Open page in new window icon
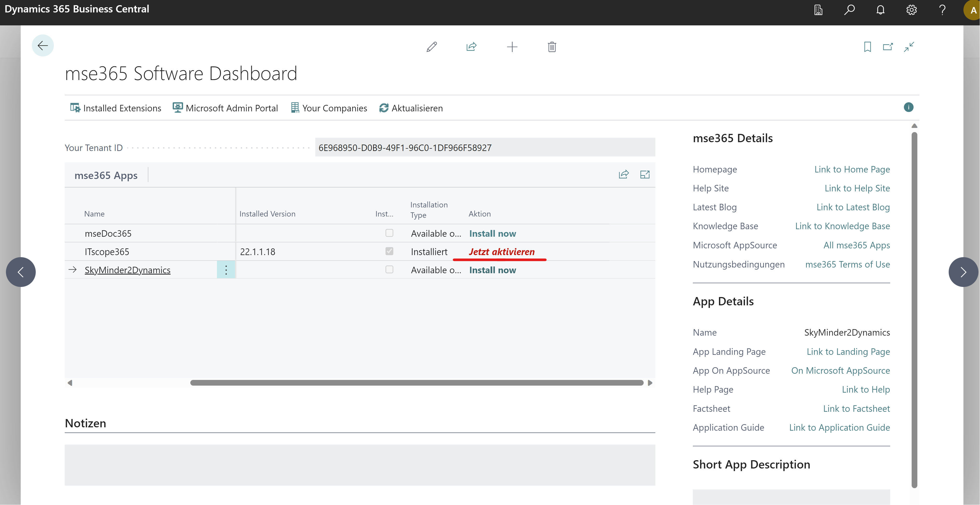980x505 pixels. point(888,47)
